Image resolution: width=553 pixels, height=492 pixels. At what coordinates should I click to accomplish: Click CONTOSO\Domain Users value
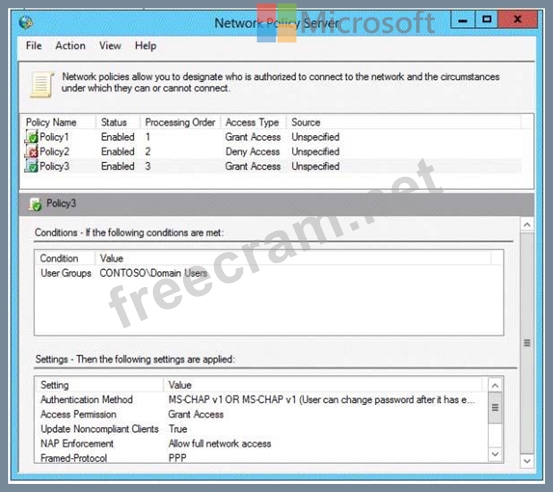coord(153,273)
